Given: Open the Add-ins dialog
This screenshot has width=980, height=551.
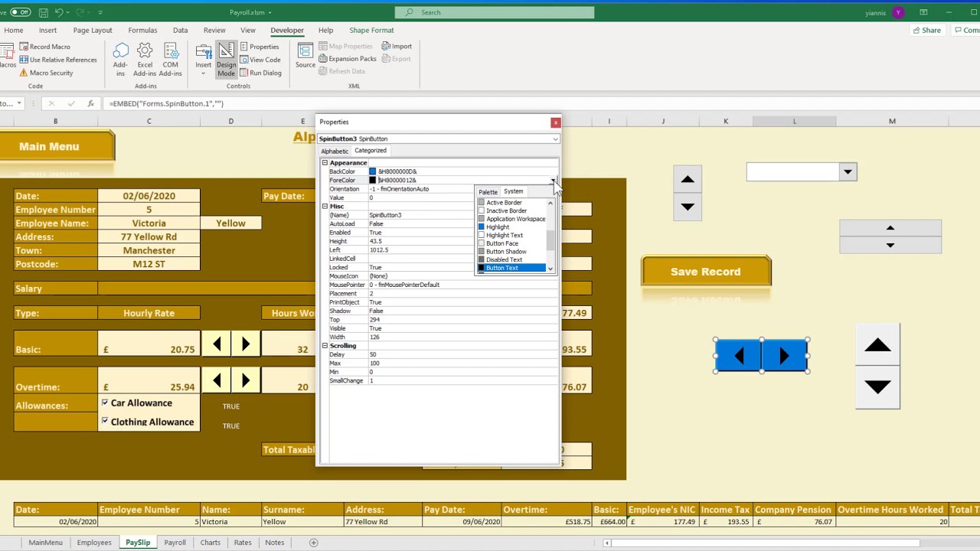Looking at the screenshot, I should pyautogui.click(x=120, y=60).
